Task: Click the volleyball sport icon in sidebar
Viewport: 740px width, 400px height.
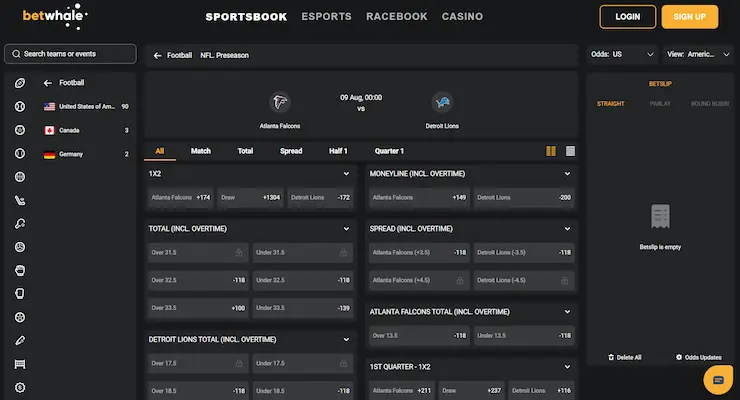Action: pos(20,247)
